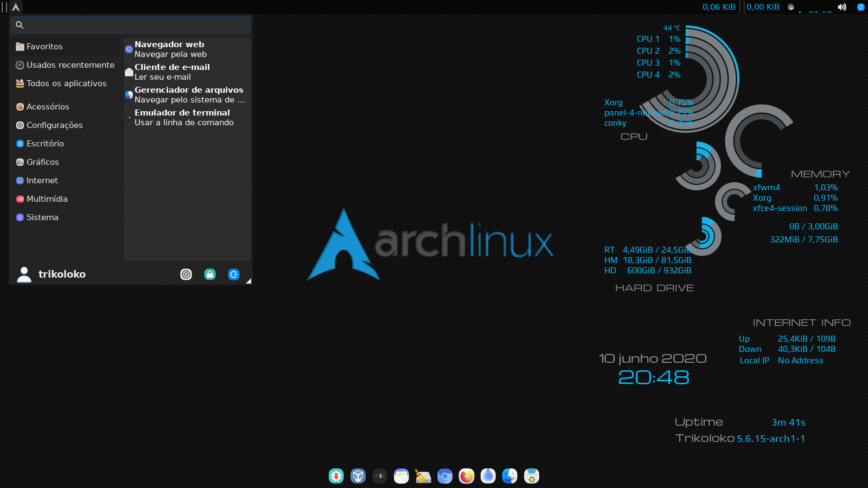Open the terminal icon in the dock
Viewport: 868px width, 488px height.
(380, 476)
